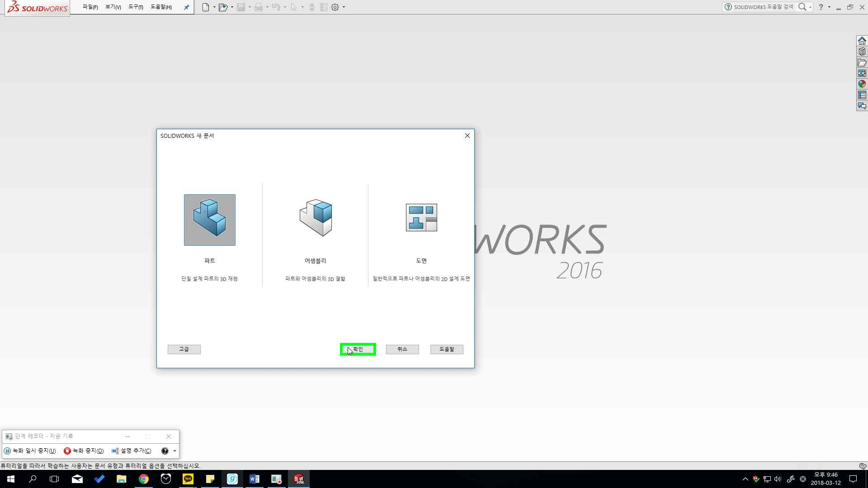Click 녹화 일시 중지(U) in the step recorder

30,451
